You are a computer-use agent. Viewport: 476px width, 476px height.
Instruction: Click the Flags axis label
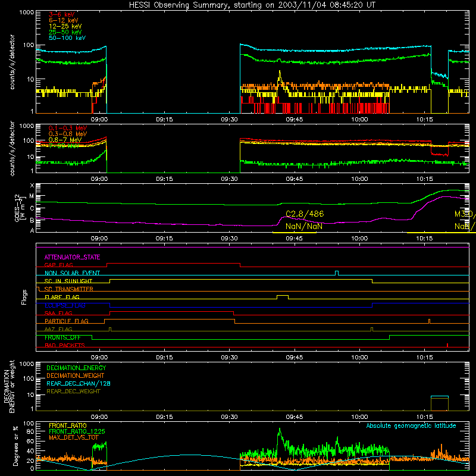point(24,297)
